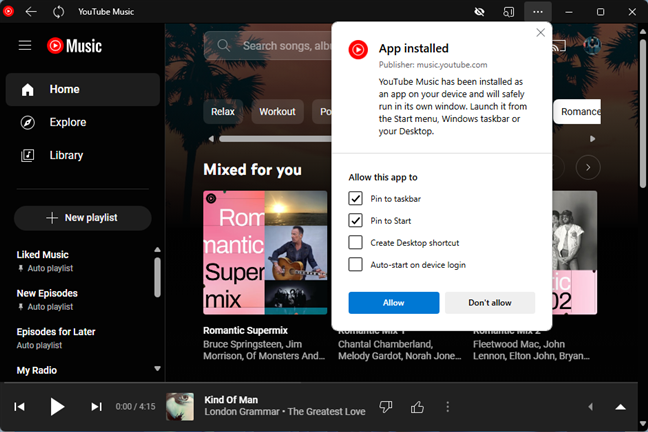This screenshot has height=432, width=648.
Task: Open the Explore section
Action: tap(83, 122)
